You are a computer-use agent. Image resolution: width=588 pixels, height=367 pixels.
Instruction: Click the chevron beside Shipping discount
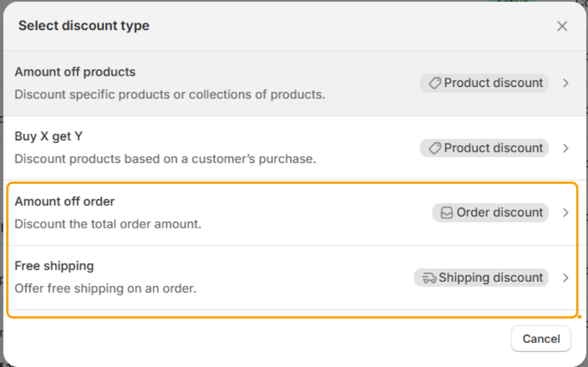[x=565, y=278]
